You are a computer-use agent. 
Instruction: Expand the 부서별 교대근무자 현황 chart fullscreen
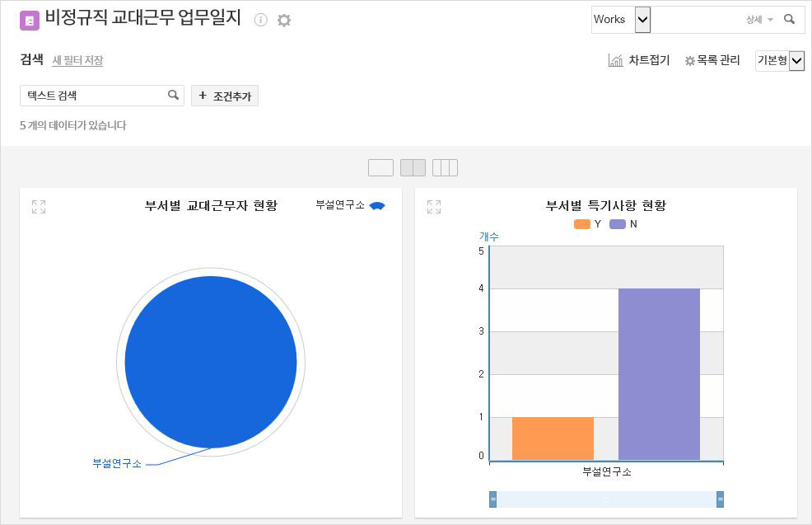tap(39, 207)
